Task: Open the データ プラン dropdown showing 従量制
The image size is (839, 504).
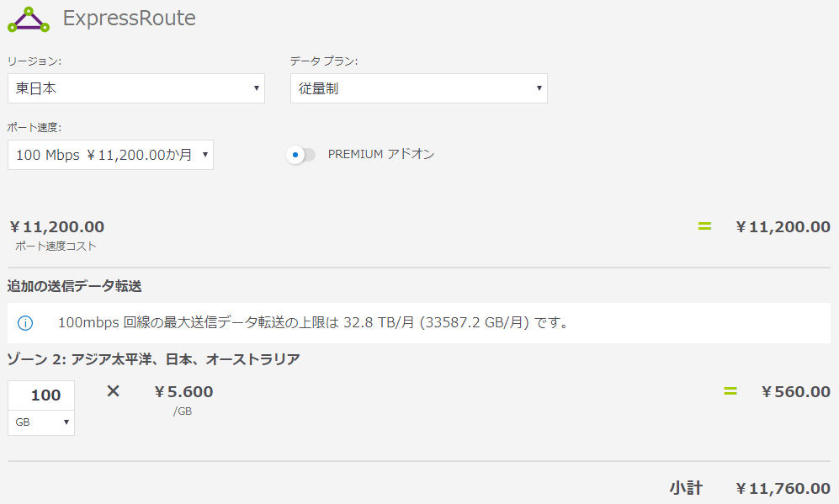Action: (x=418, y=88)
